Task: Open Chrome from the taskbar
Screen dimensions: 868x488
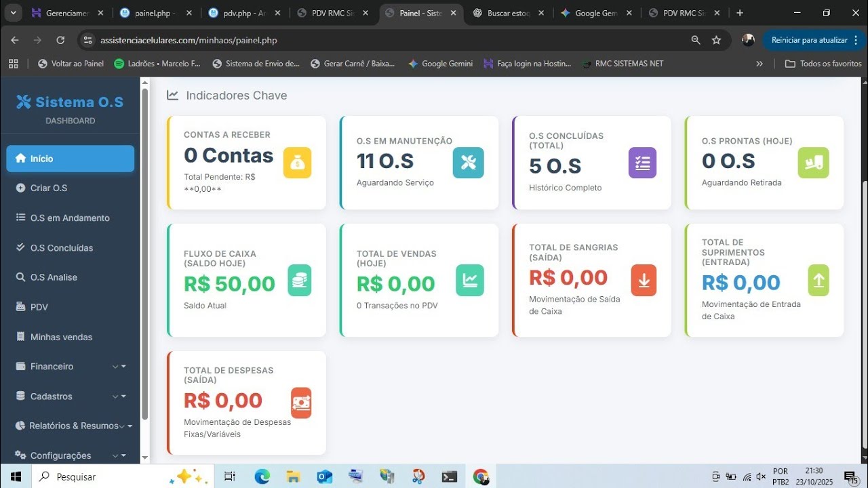Action: 481,476
